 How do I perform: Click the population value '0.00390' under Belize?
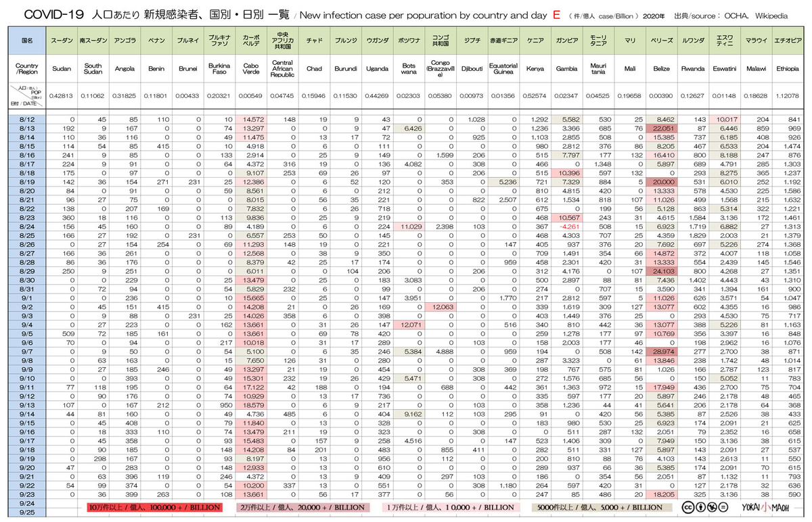pos(661,95)
